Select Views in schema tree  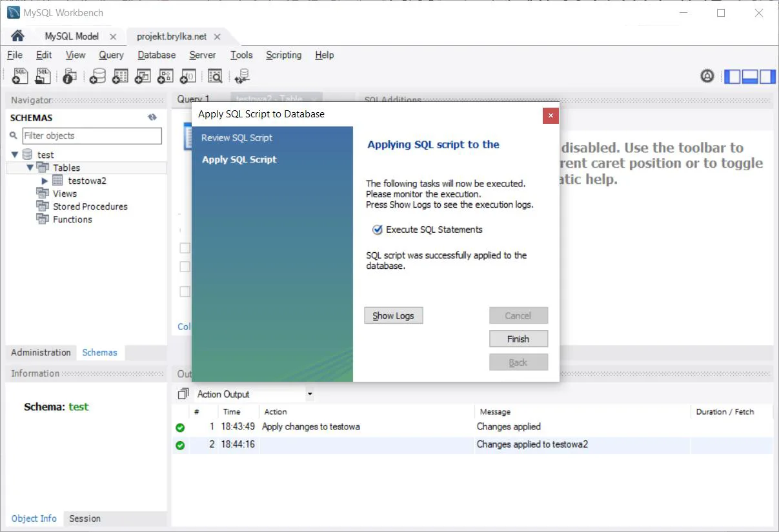coord(65,193)
